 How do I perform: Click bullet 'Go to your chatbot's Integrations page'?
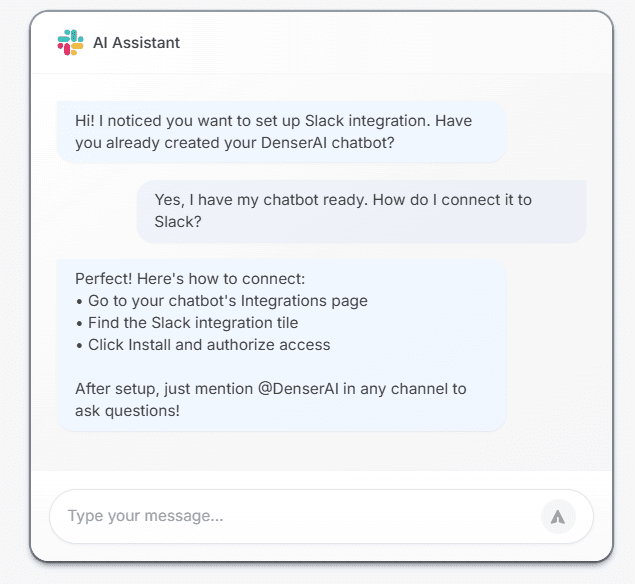point(222,301)
